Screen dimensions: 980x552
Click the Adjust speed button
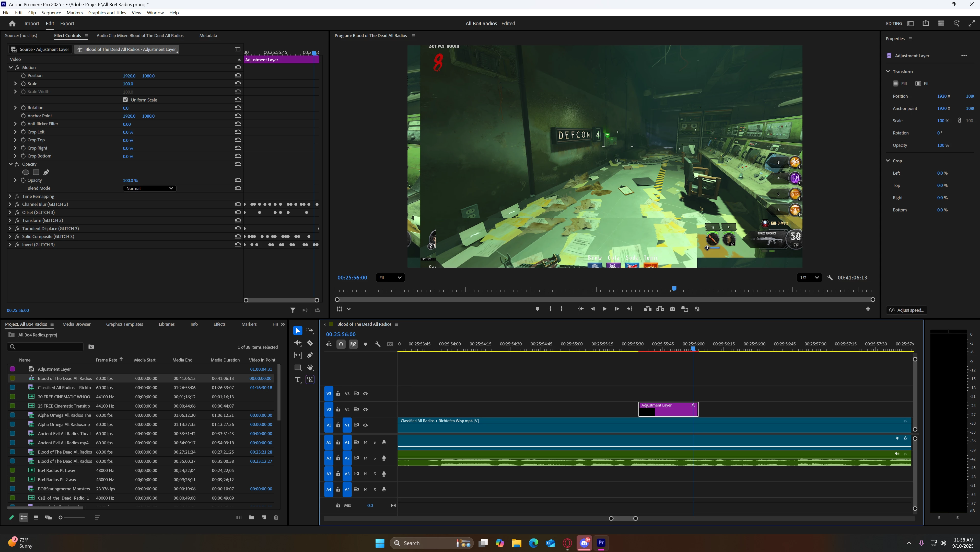click(906, 310)
